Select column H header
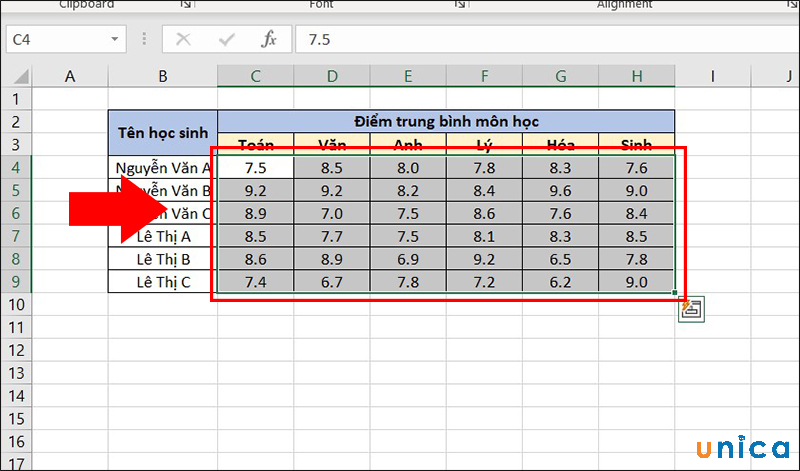 point(636,77)
